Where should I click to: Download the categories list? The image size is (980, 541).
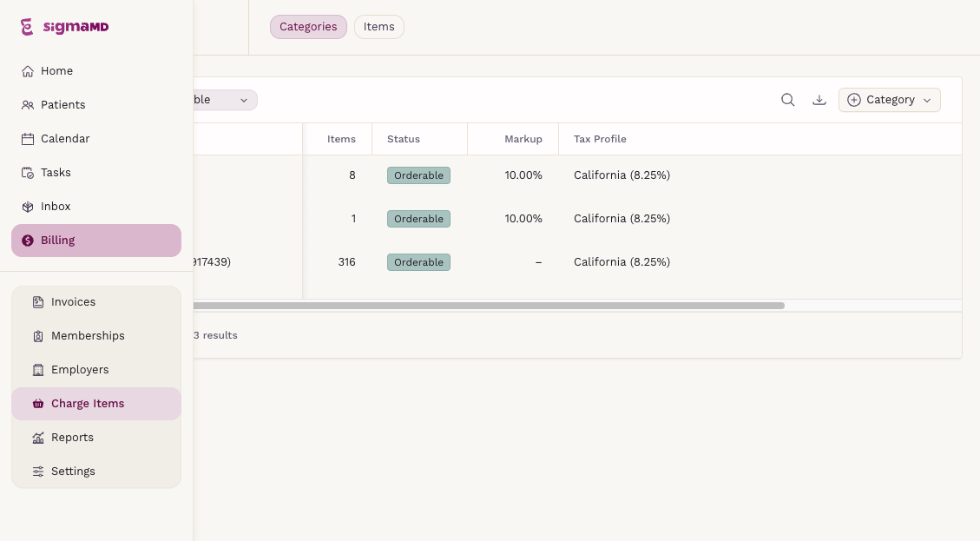point(819,100)
